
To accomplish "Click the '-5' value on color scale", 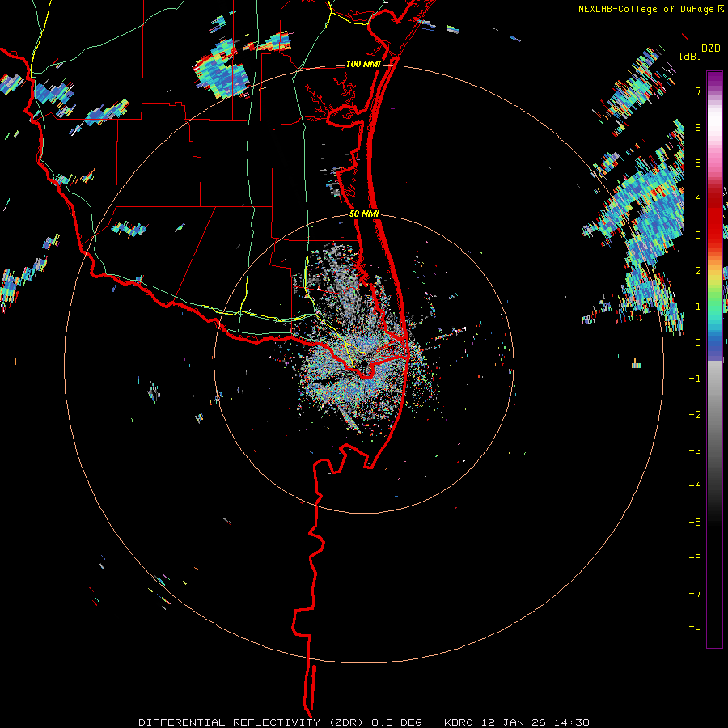I will pos(695,522).
